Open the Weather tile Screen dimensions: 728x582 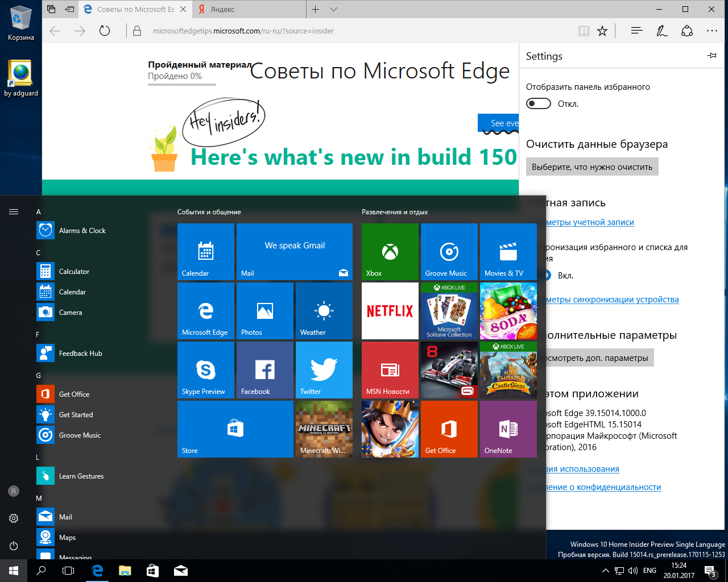pos(324,311)
